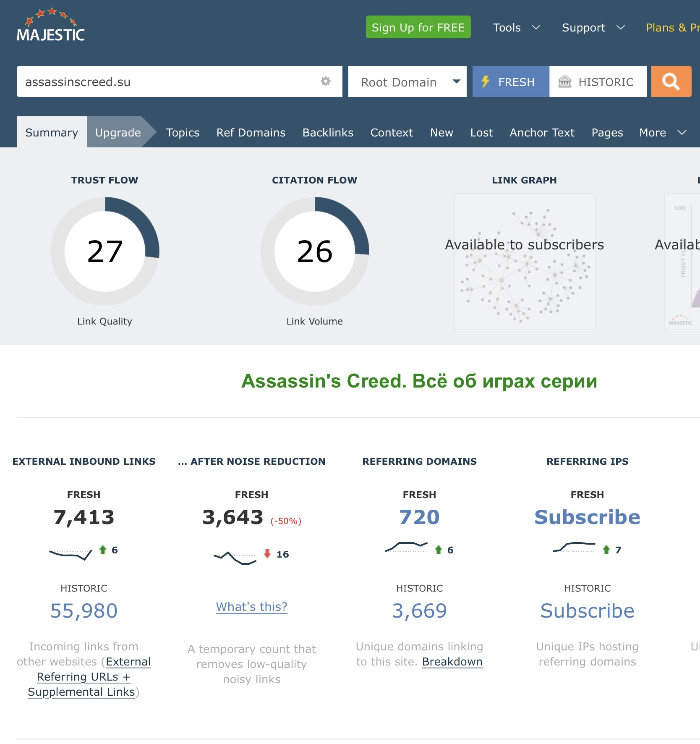
Task: Click the Link Graph thumbnail
Action: coord(525,262)
